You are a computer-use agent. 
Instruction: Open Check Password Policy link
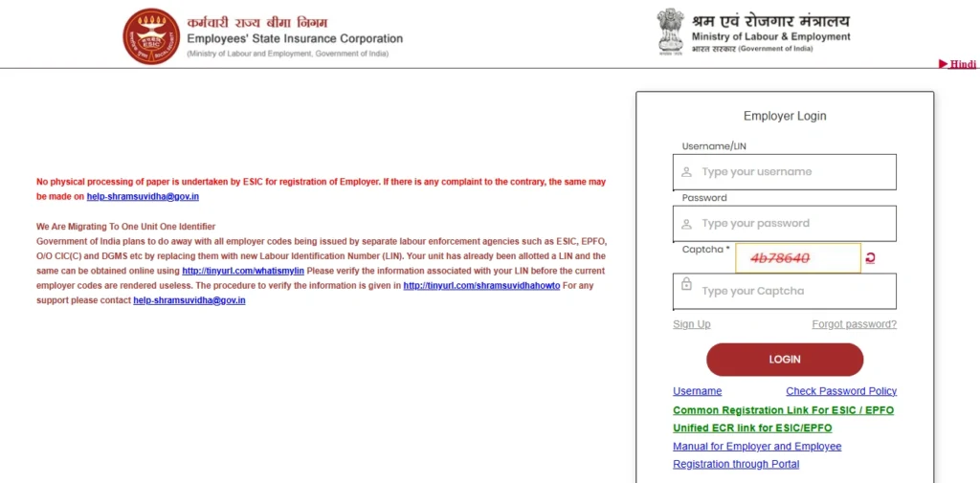coord(841,391)
